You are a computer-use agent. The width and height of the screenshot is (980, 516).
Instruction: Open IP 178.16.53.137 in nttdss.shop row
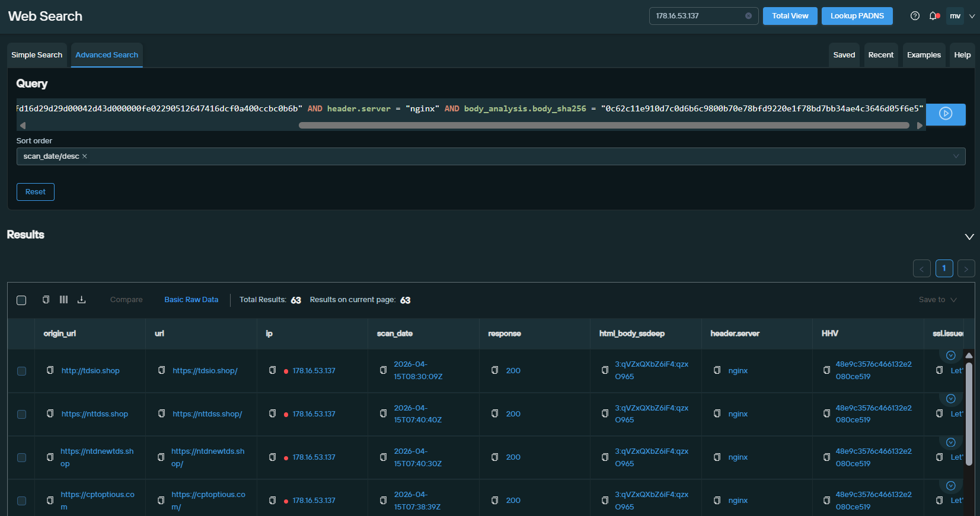click(x=314, y=414)
